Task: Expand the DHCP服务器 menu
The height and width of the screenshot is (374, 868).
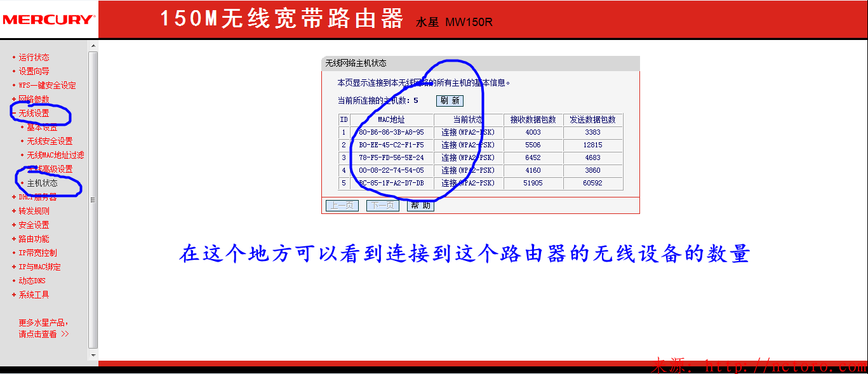Action: (37, 197)
